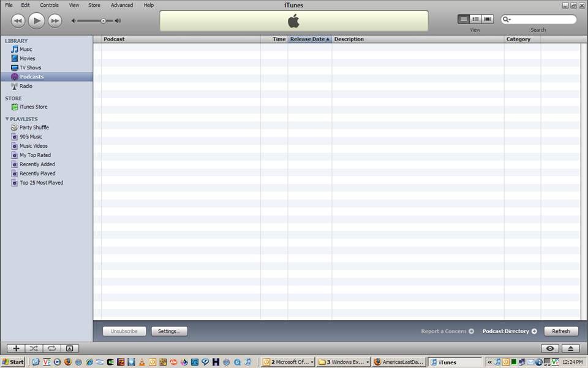
Task: Click the eye-shaped browser button
Action: (550, 348)
